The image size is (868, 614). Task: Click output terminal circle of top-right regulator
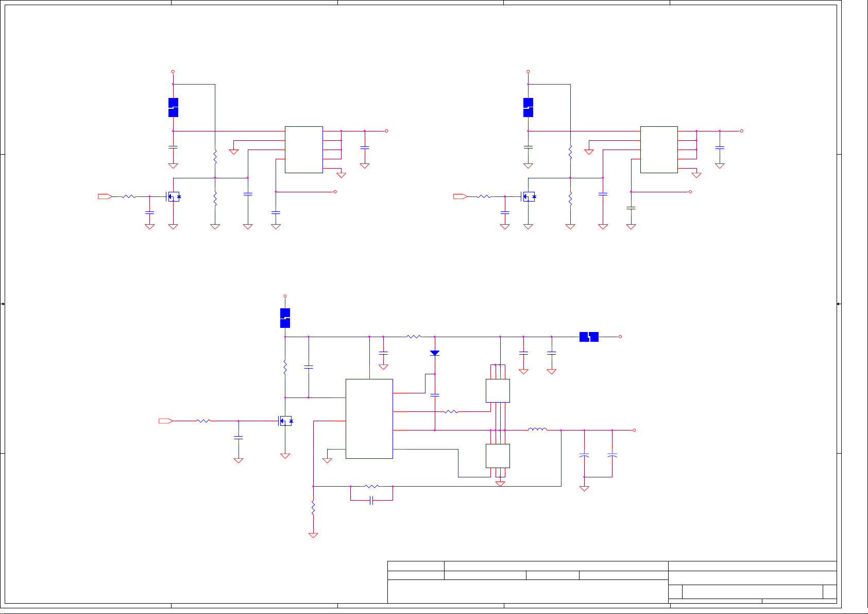(x=742, y=131)
